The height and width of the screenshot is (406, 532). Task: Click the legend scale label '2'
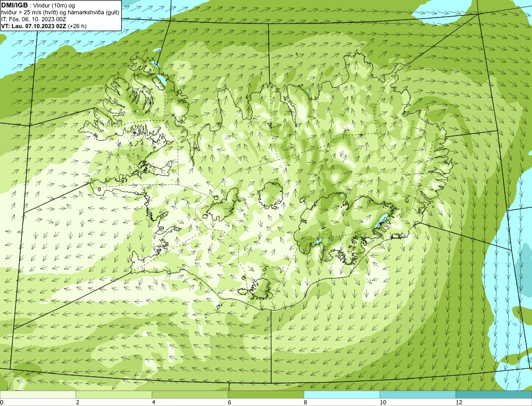tap(78, 403)
